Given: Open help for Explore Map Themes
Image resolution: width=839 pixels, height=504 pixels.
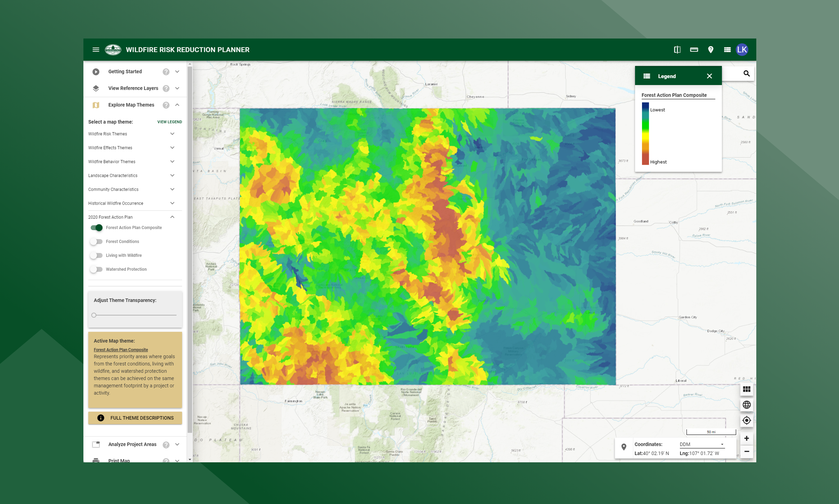Looking at the screenshot, I should [x=166, y=105].
